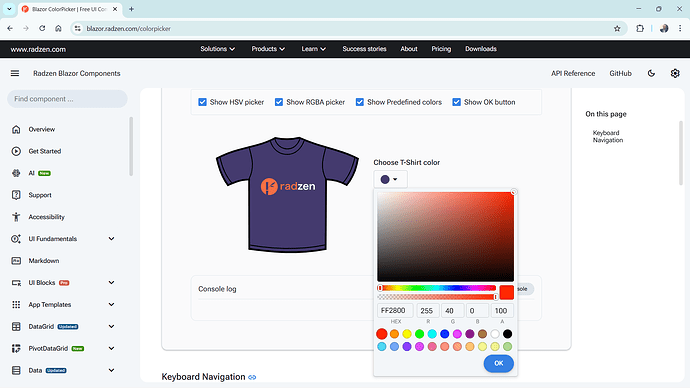Uncheck Show OK button

point(457,102)
